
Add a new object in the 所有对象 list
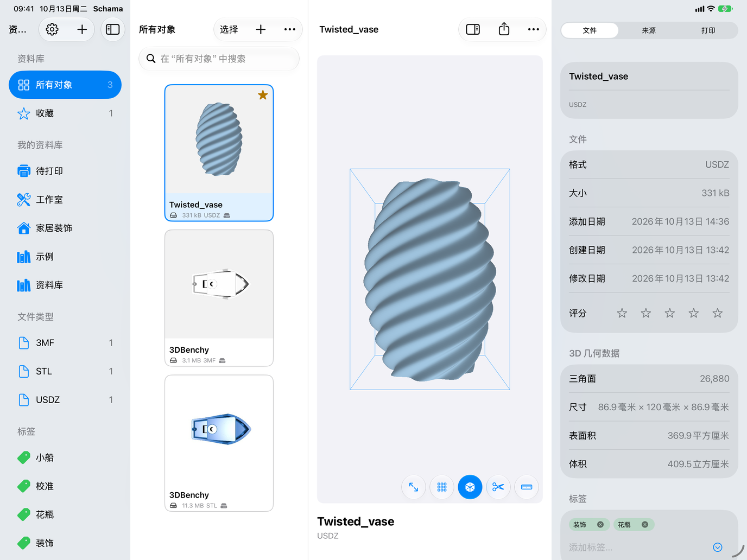pos(261,29)
